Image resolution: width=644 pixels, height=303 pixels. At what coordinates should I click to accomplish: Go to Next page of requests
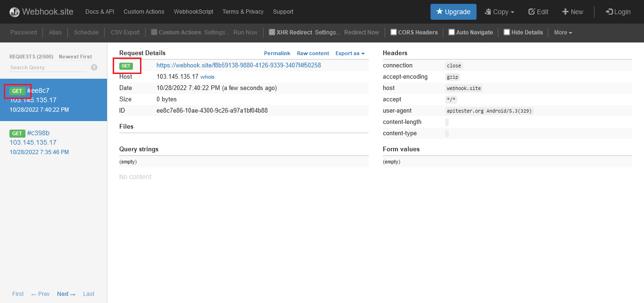(x=66, y=294)
